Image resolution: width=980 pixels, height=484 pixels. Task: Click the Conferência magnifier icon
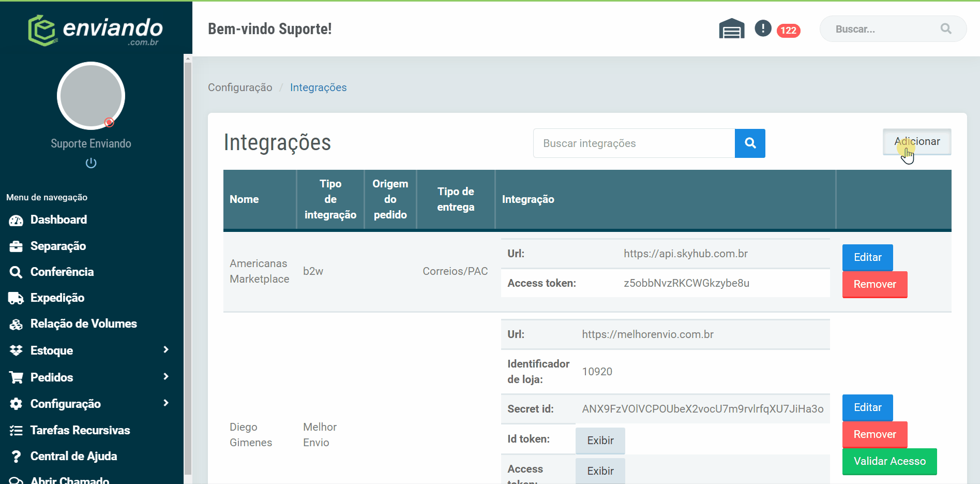pyautogui.click(x=16, y=272)
